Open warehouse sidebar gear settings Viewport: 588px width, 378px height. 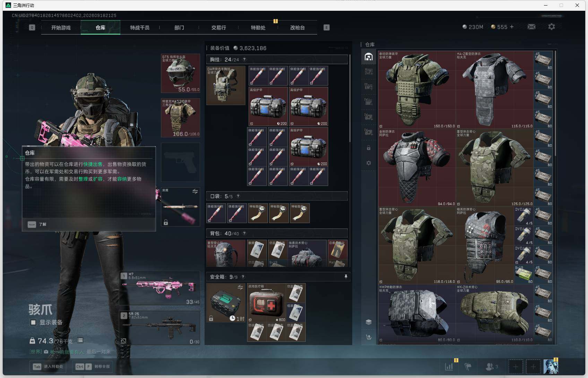369,163
